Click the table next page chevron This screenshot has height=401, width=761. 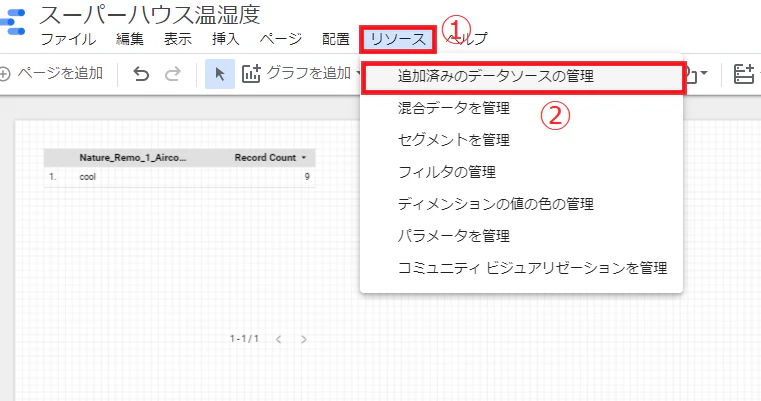(x=304, y=339)
